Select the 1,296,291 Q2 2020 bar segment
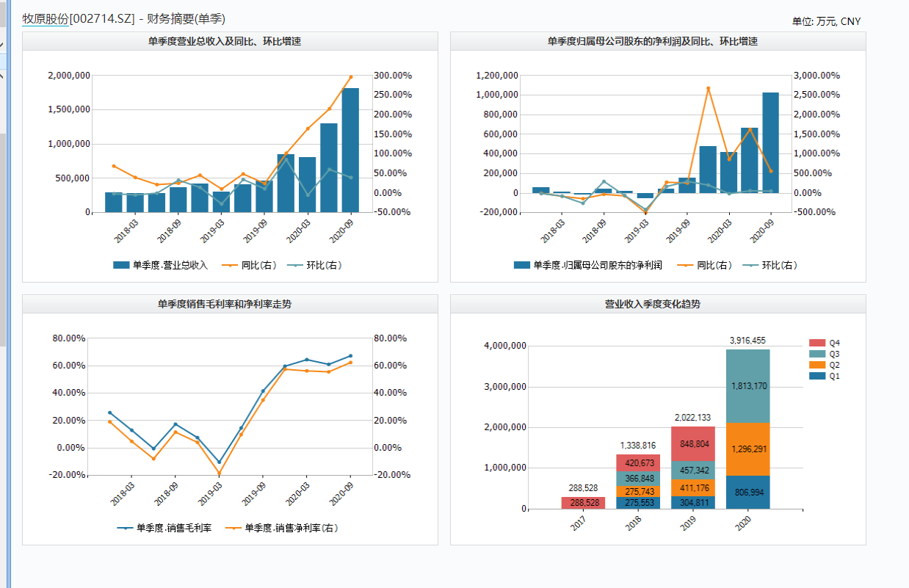Viewport: 909px width, 588px height. 747,449
